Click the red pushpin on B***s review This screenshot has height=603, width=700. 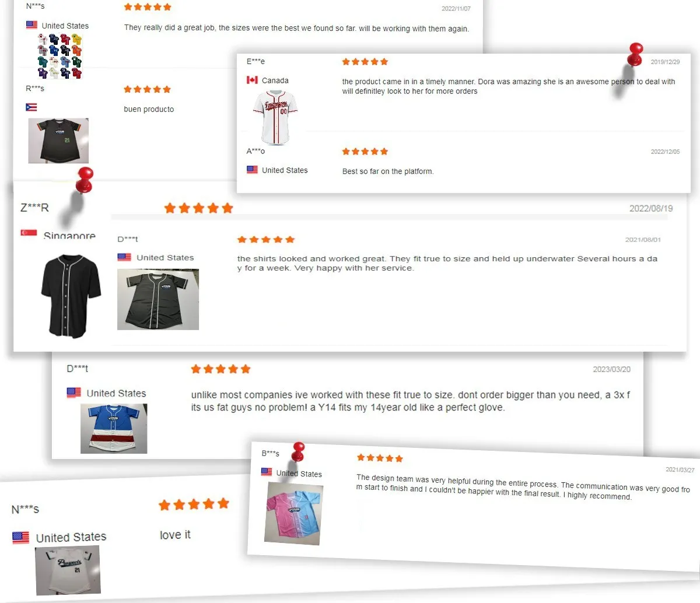(x=298, y=451)
